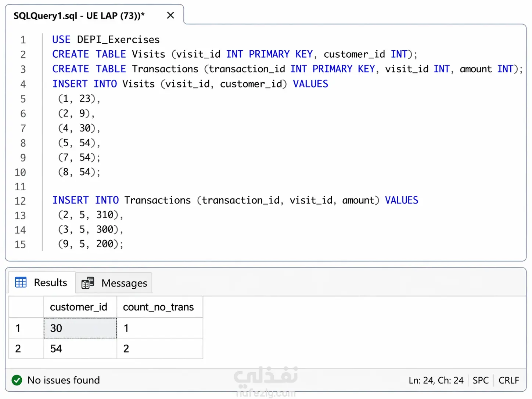Select the customer_id column header
The height and width of the screenshot is (399, 532).
(x=80, y=307)
